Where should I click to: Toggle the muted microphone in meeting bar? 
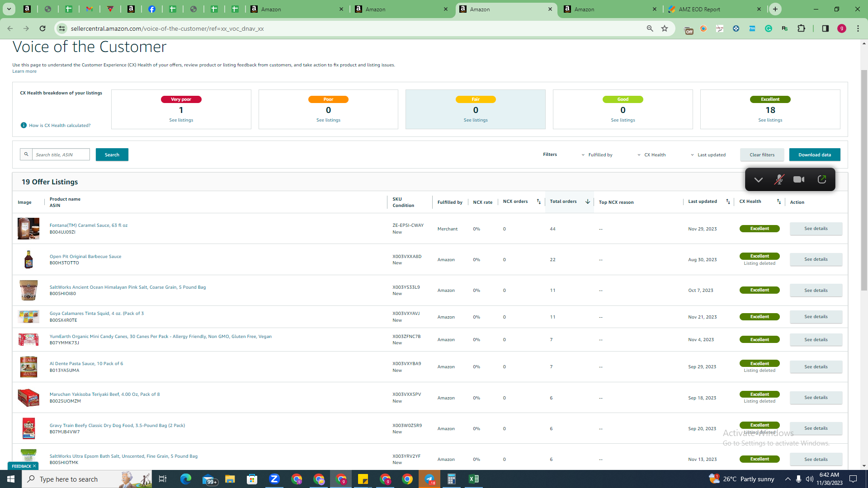coord(779,179)
